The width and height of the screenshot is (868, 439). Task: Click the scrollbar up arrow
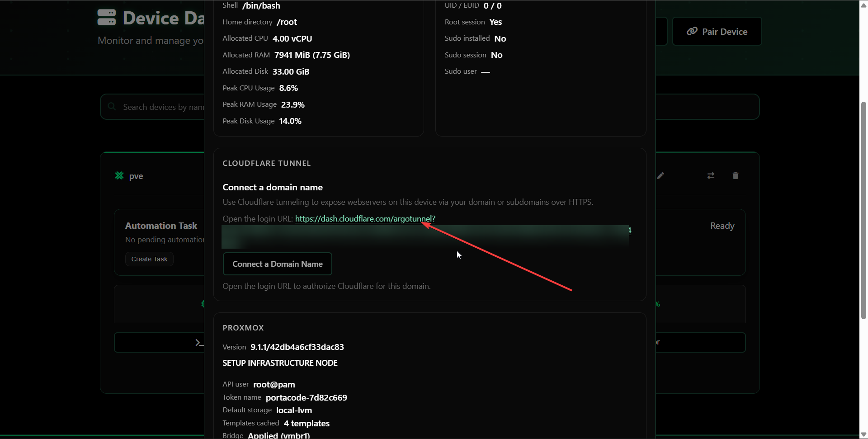[863, 5]
